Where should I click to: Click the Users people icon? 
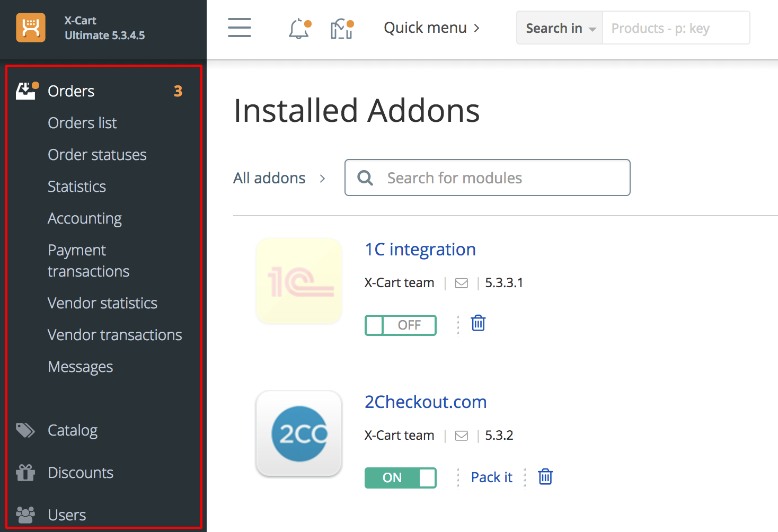24,514
